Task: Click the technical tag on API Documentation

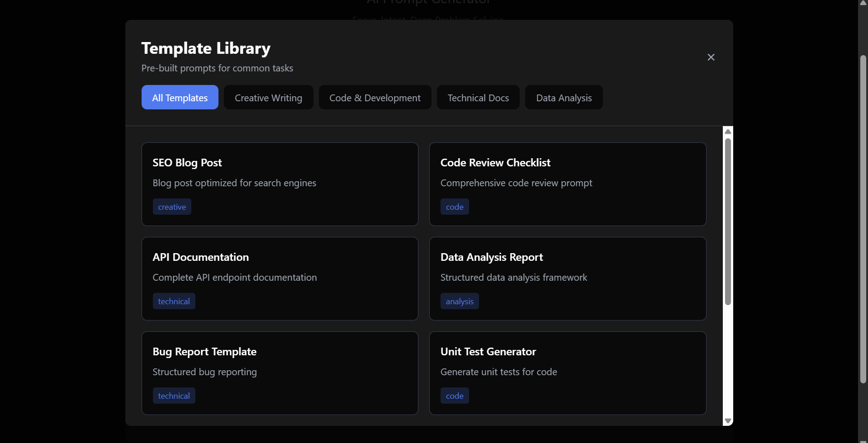Action: 174,301
